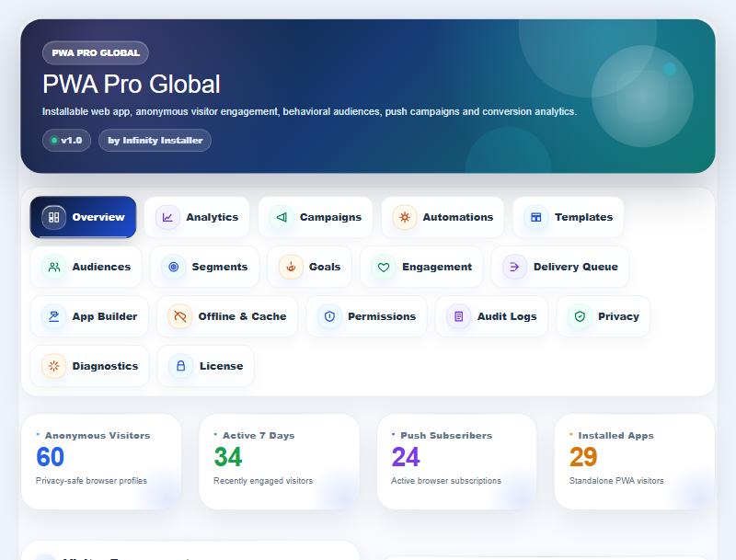Open the Campaigns tab label
Screen dimensions: 736x560
(330, 217)
